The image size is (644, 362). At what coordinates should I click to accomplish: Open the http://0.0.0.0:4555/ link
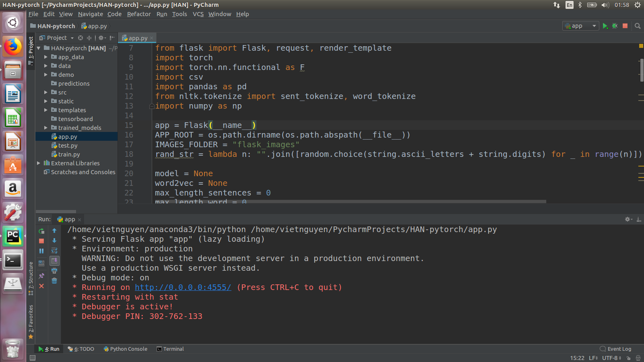tap(183, 287)
